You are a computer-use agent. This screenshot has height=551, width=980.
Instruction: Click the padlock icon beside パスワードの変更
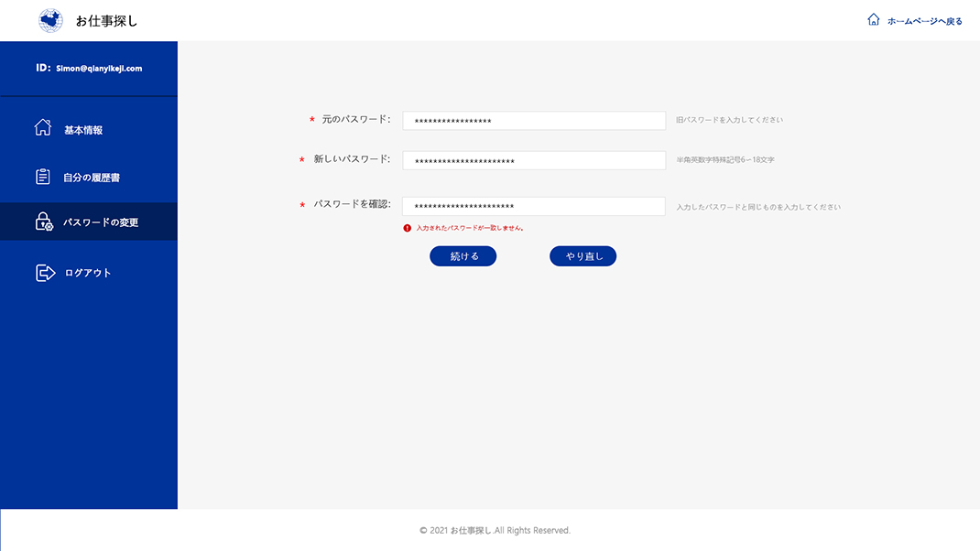pyautogui.click(x=44, y=221)
